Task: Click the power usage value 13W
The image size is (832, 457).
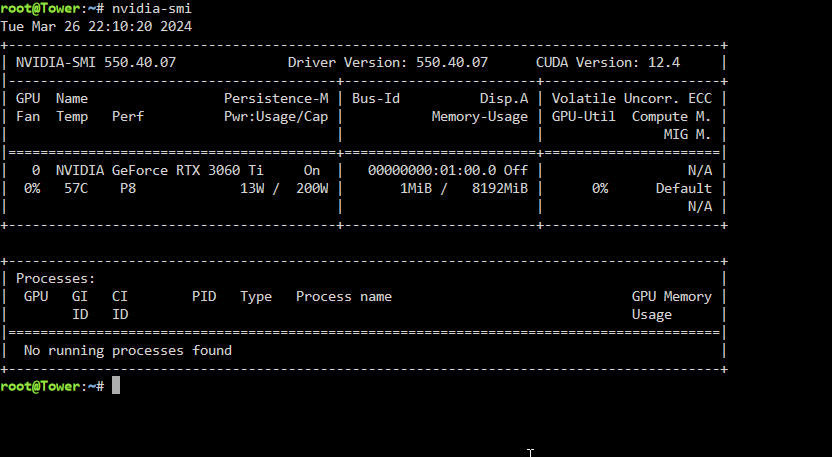Action: 252,188
